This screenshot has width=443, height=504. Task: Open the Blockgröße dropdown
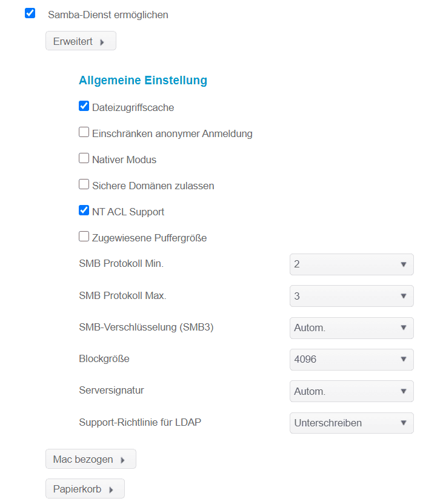351,360
